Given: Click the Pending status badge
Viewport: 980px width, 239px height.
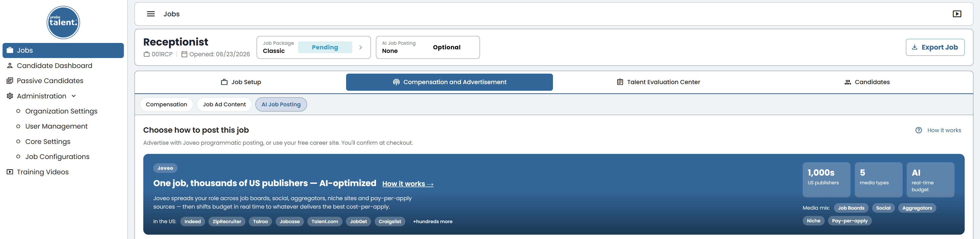Looking at the screenshot, I should click(325, 47).
